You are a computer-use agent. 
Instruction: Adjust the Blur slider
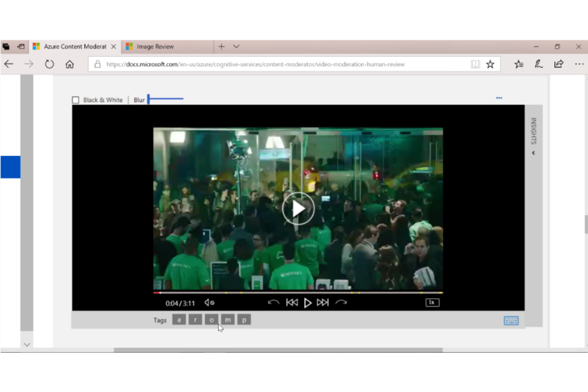(149, 99)
